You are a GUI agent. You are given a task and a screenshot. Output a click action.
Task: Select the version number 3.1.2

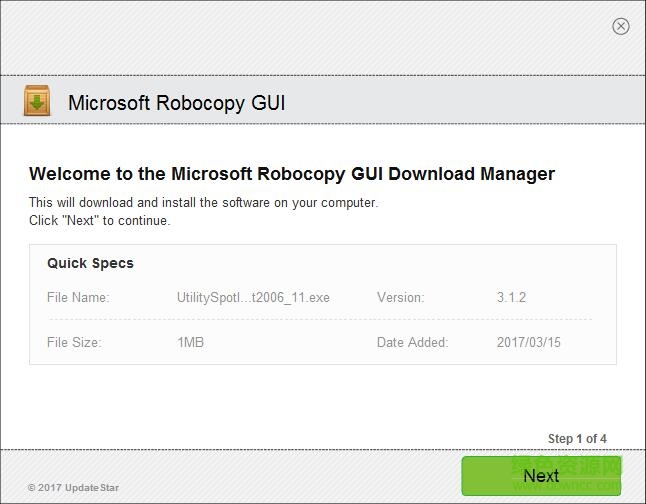click(x=511, y=297)
